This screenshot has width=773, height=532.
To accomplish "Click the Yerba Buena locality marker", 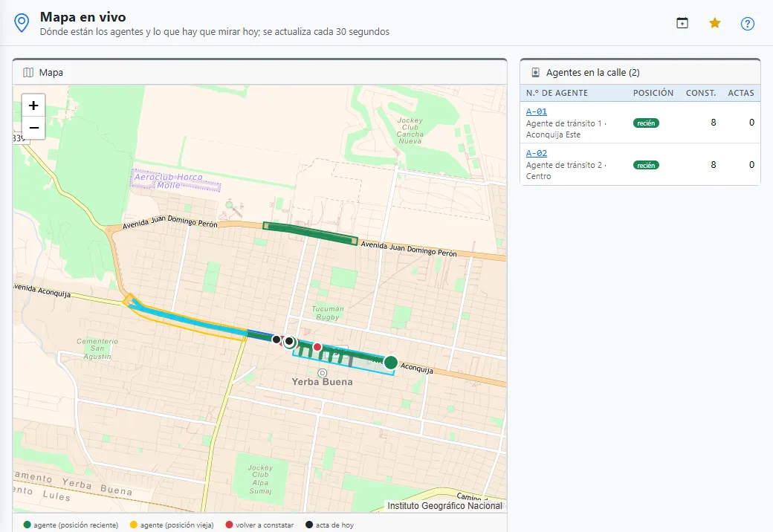I will click(x=323, y=373).
